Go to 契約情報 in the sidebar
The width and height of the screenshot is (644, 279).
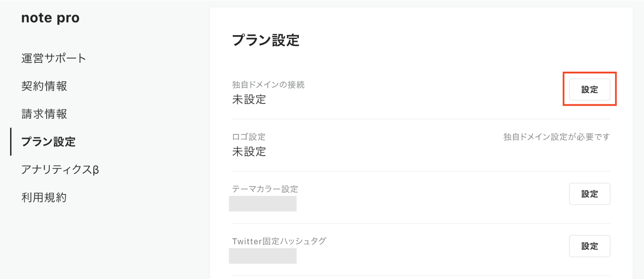44,86
